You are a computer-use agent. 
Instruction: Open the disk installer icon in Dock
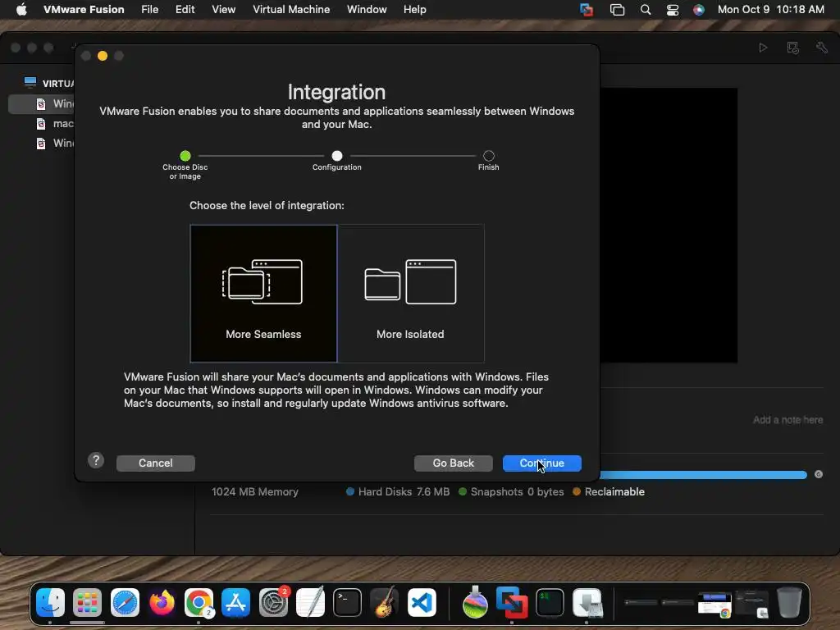click(587, 603)
